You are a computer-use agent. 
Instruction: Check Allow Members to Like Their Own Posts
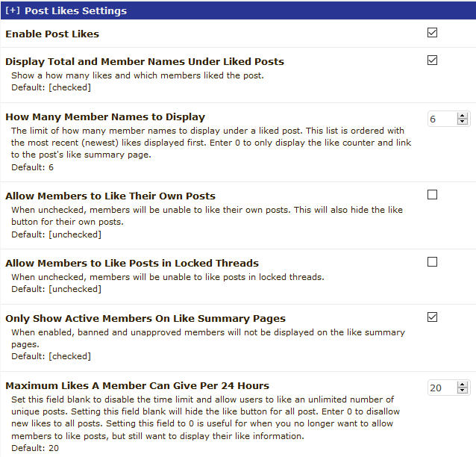click(432, 194)
